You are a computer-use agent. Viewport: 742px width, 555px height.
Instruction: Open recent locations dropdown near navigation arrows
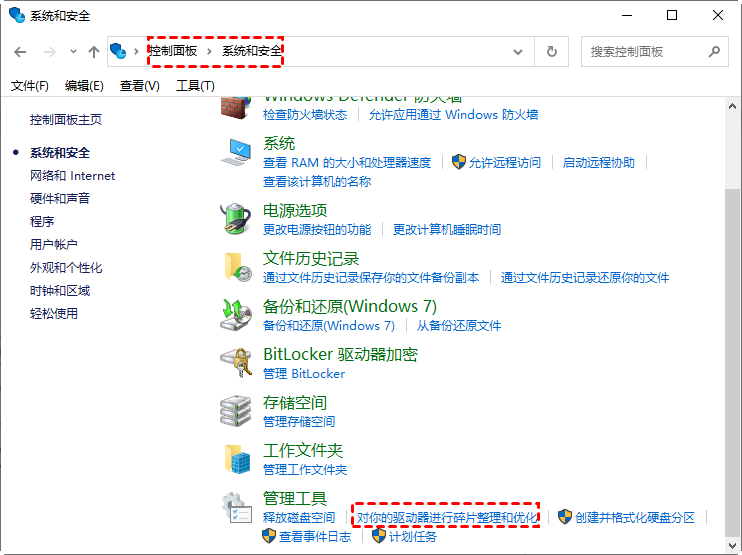72,52
